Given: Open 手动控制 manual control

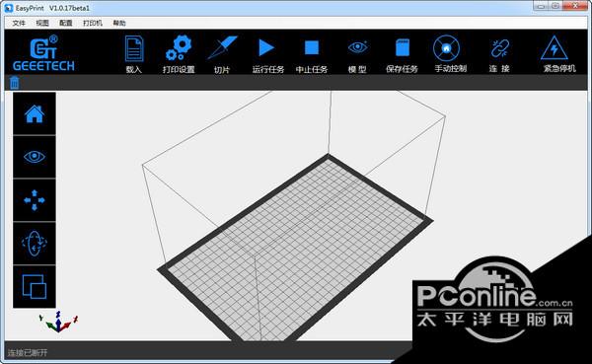Looking at the screenshot, I should (446, 48).
